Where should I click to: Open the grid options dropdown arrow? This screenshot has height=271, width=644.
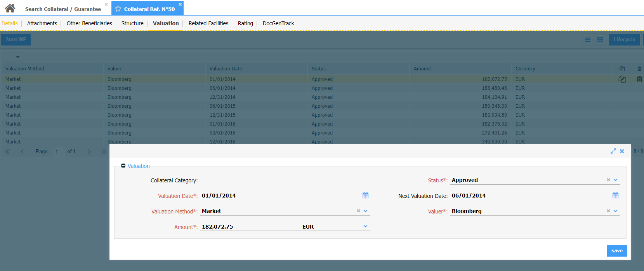point(17,57)
